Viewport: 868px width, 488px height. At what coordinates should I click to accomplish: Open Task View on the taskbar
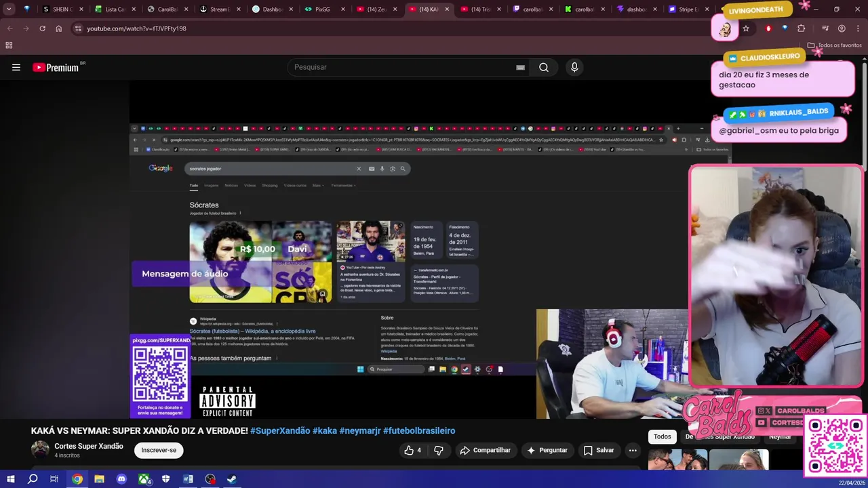pos(54,479)
